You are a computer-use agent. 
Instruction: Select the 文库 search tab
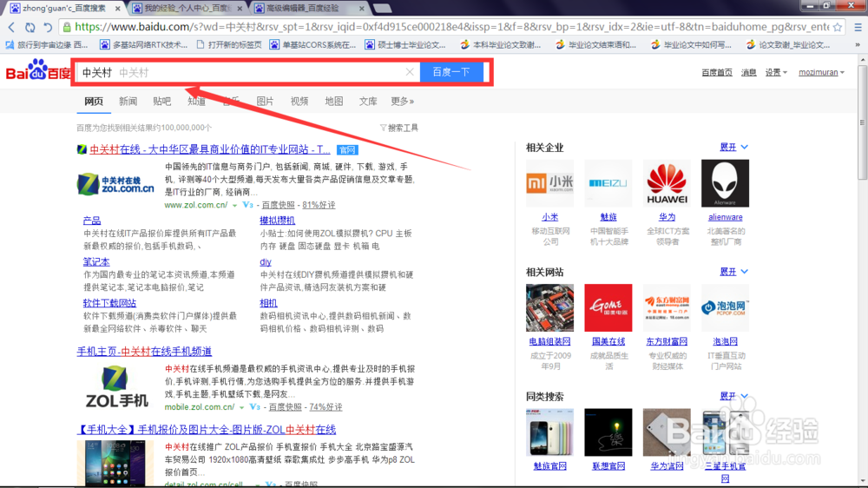(x=368, y=102)
